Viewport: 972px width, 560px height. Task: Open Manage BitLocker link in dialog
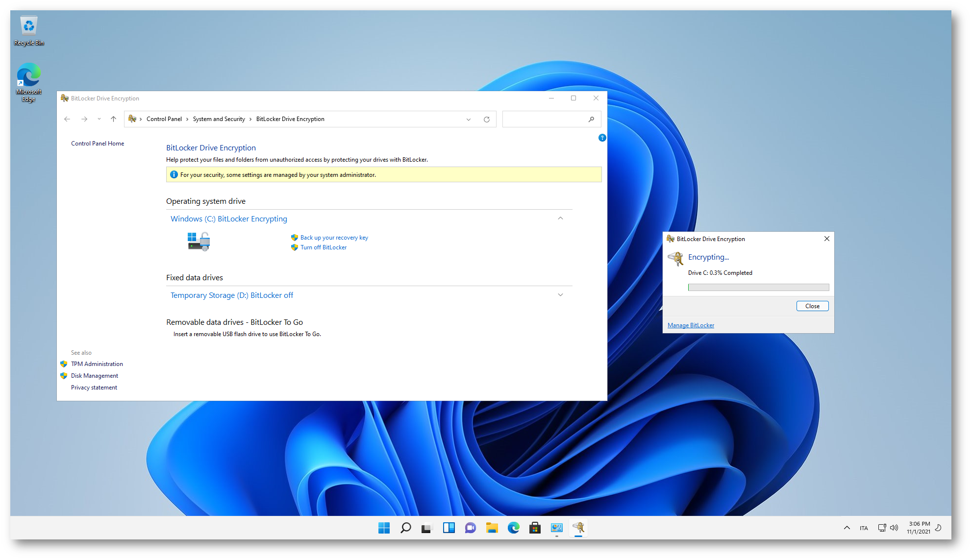coord(691,325)
